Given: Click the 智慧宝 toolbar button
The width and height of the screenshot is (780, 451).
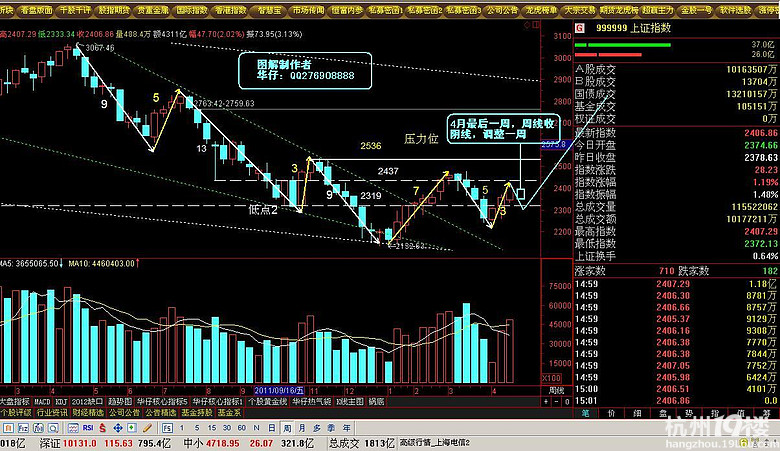Looking at the screenshot, I should (267, 10).
